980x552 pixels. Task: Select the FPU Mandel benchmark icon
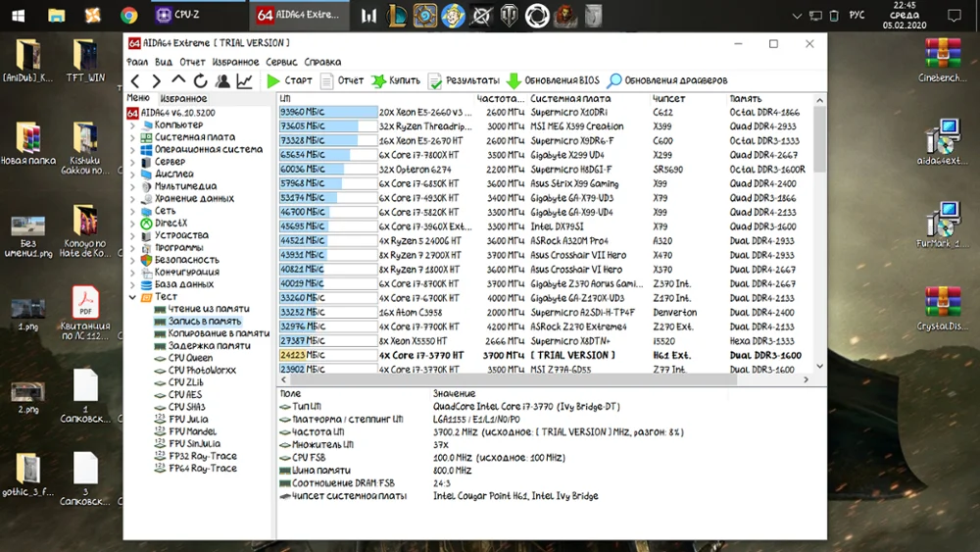pyautogui.click(x=160, y=431)
